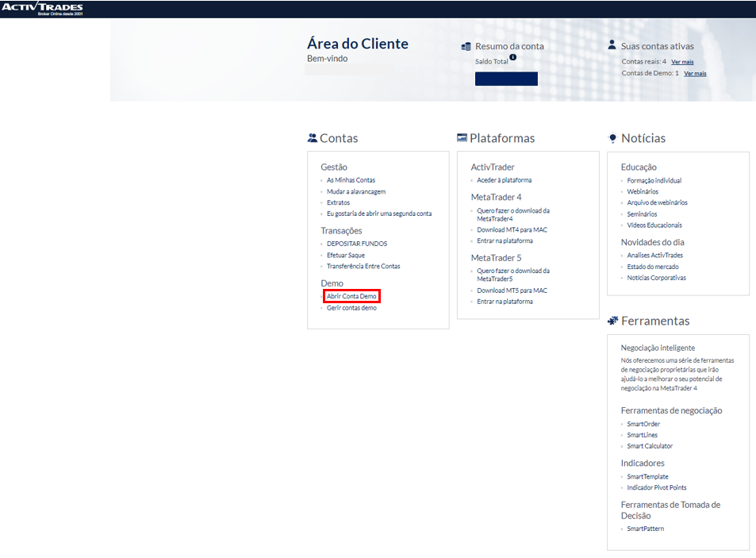This screenshot has height=558, width=756.
Task: Click Quero fazer o download da MetaTrader5
Action: 513,275
